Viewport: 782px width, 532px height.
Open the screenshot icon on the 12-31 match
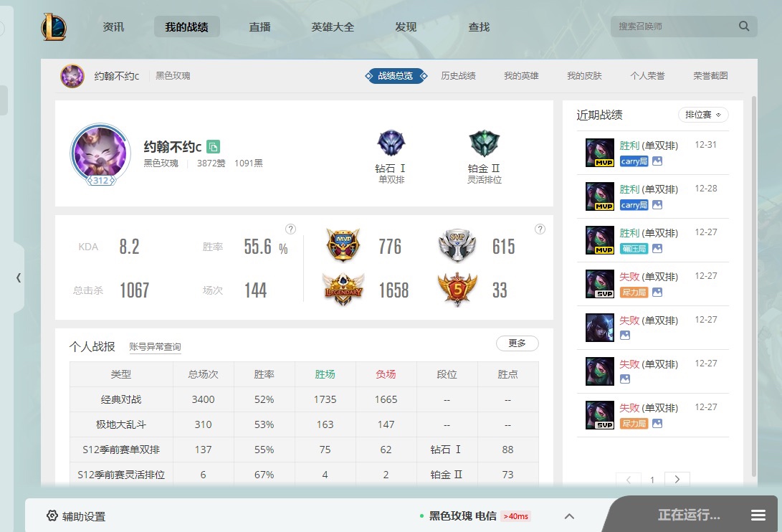(x=657, y=161)
